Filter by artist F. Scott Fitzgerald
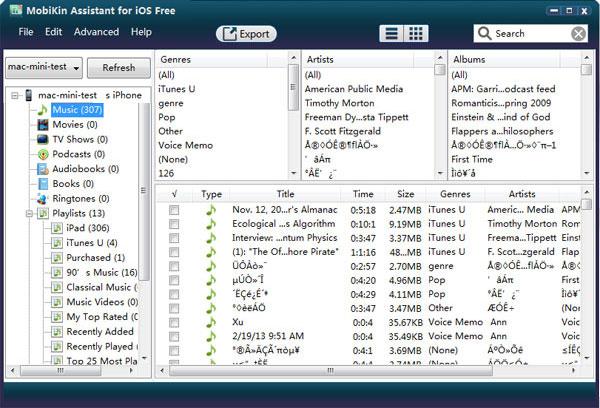 [342, 131]
